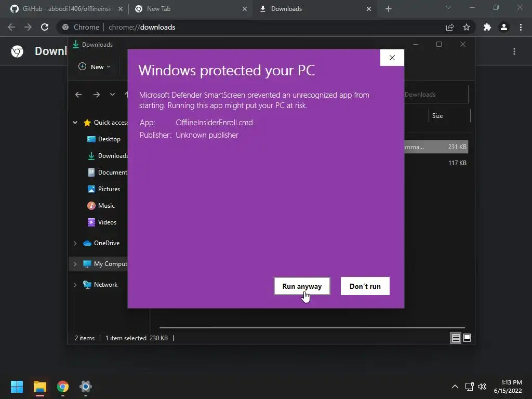The image size is (532, 399).
Task: Open the volume tray icon
Action: click(482, 387)
